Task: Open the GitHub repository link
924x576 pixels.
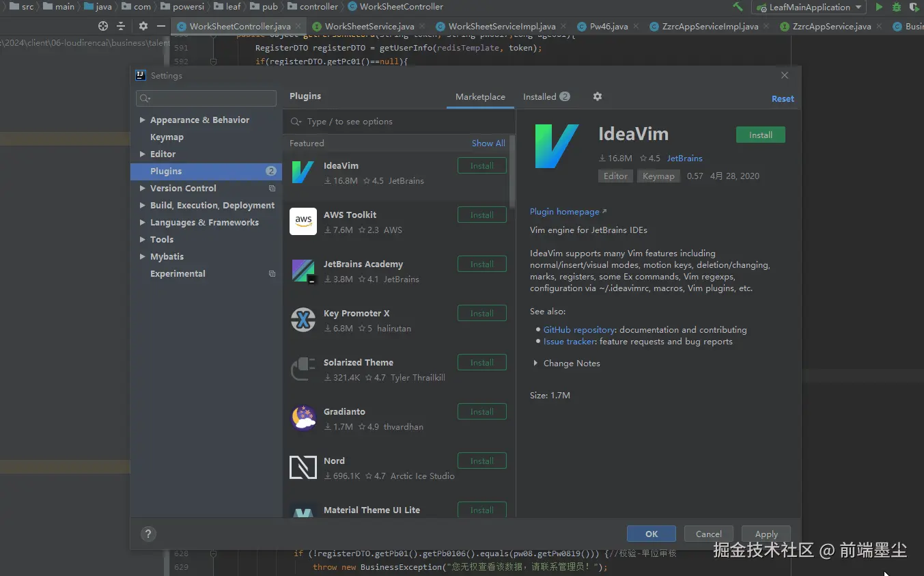Action: coord(579,330)
